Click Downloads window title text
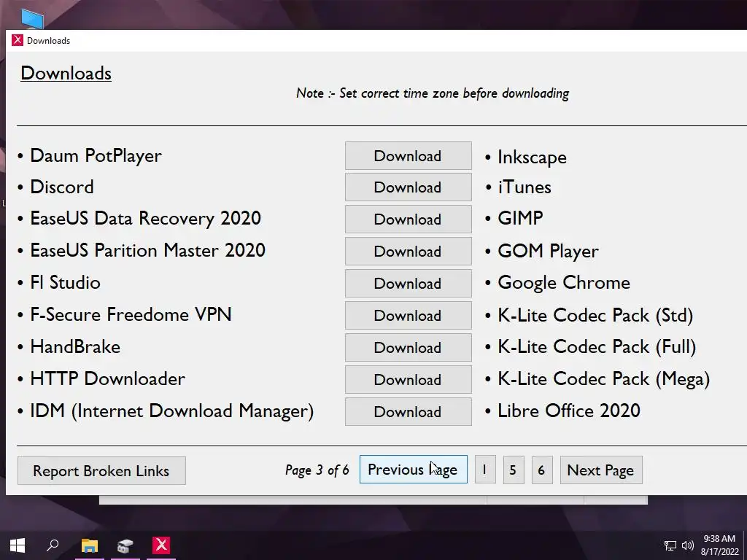Screen dimensions: 747x560 point(49,41)
